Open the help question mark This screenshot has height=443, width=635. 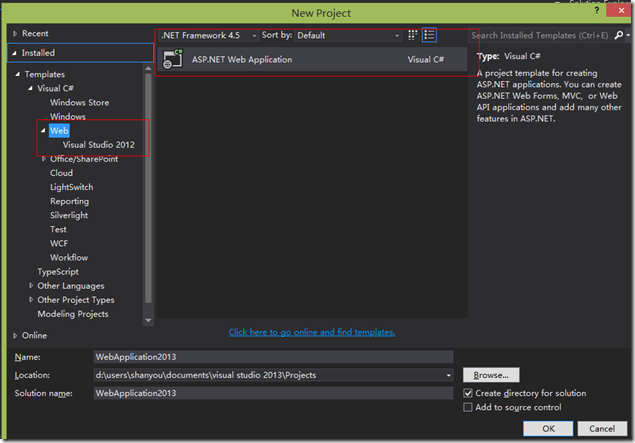[597, 10]
